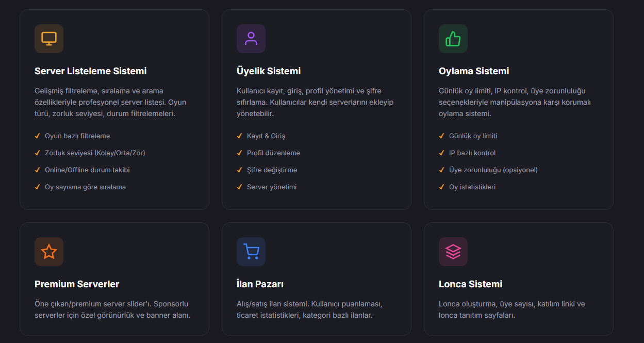
Task: Select the Üyelik Sistemi heading
Action: click(268, 71)
